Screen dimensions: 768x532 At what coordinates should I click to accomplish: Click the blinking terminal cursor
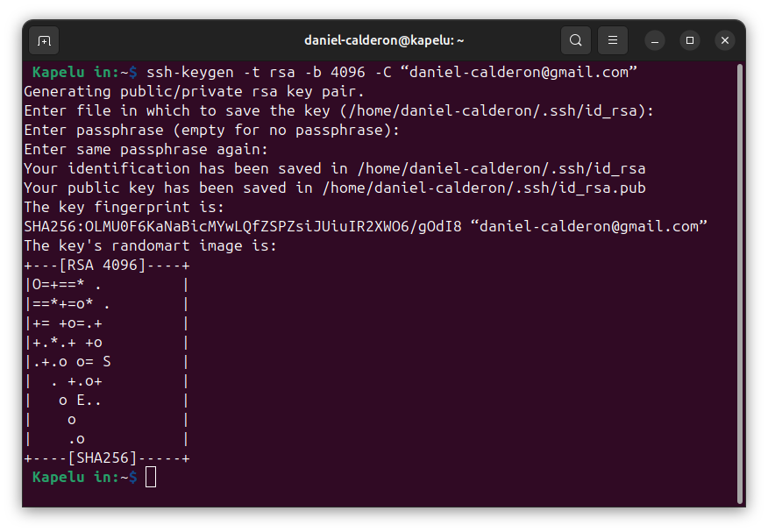click(x=150, y=477)
